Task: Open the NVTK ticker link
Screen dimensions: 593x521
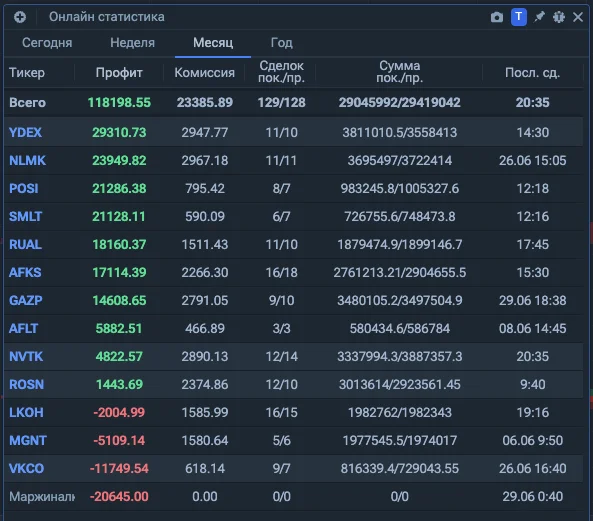Action: point(26,357)
